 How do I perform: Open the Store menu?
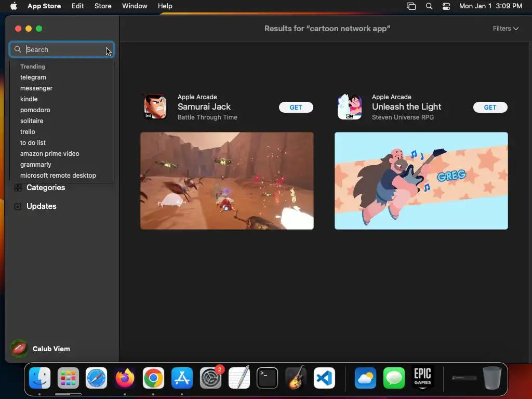click(x=103, y=6)
